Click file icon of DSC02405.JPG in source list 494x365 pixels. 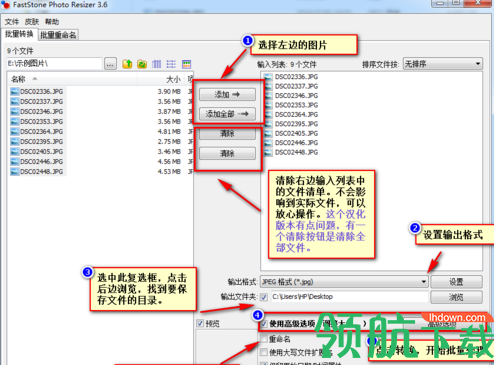pyautogui.click(x=15, y=151)
